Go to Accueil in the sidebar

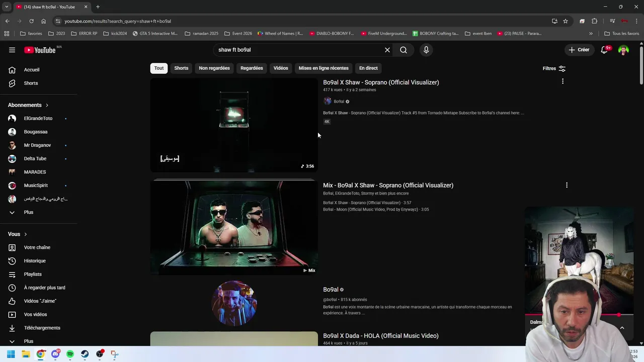click(x=38, y=70)
